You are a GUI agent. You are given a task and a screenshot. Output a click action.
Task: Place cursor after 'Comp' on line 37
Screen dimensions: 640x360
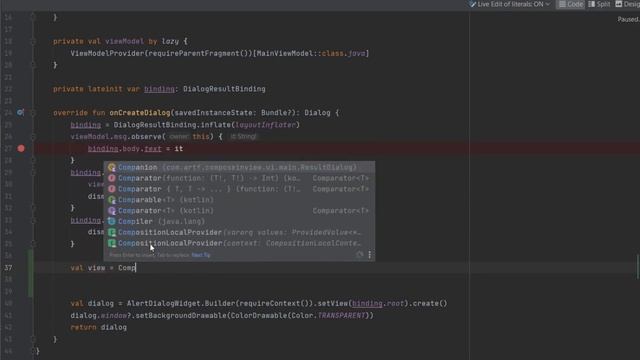[136, 268]
